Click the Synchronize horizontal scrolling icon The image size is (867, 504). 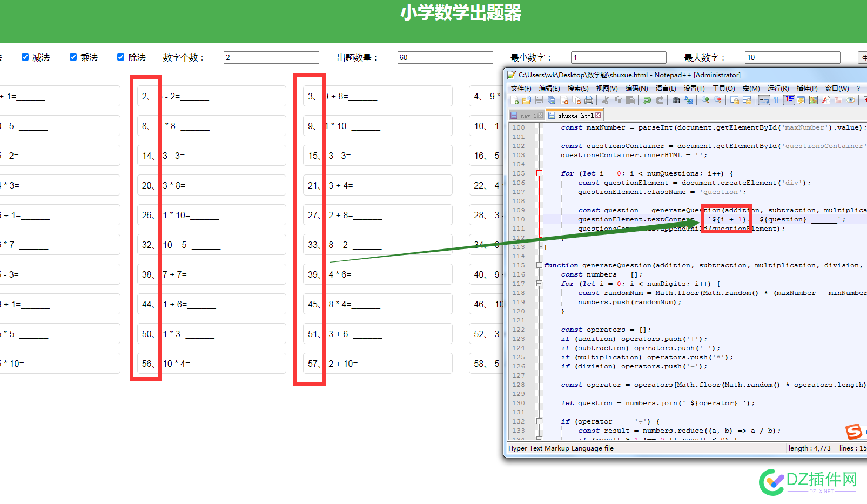(x=747, y=100)
